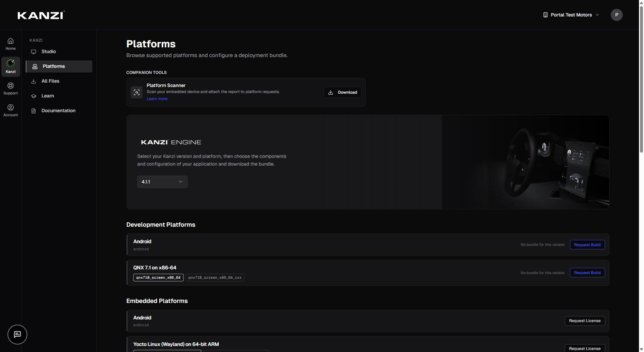Open the 4.1.1 version dropdown
Image resolution: width=644 pixels, height=352 pixels.
coord(162,182)
